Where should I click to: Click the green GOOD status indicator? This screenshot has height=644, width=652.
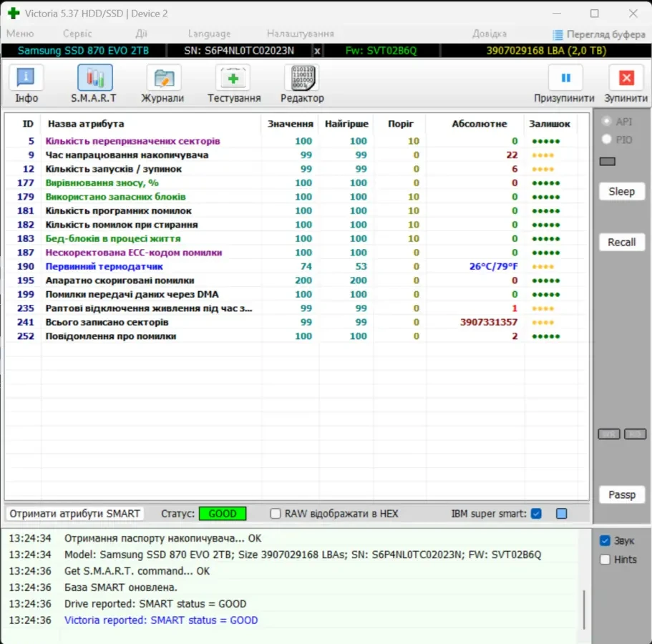[223, 514]
